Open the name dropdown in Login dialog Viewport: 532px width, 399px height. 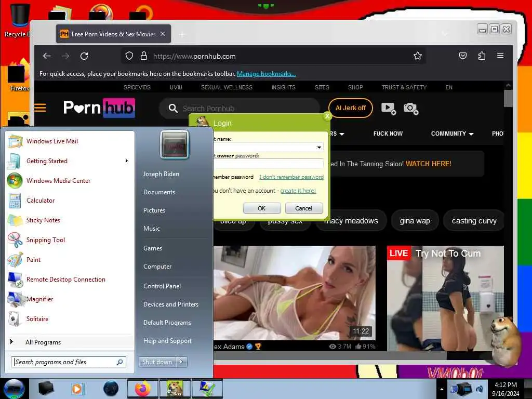point(319,147)
